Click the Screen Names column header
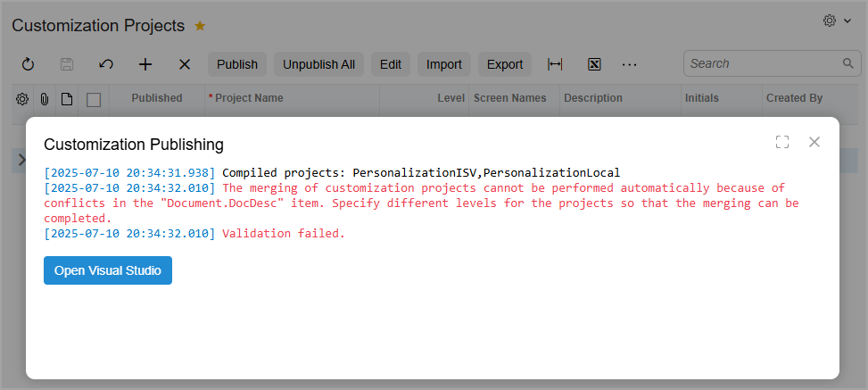Screen dimensions: 868x390 [509, 98]
